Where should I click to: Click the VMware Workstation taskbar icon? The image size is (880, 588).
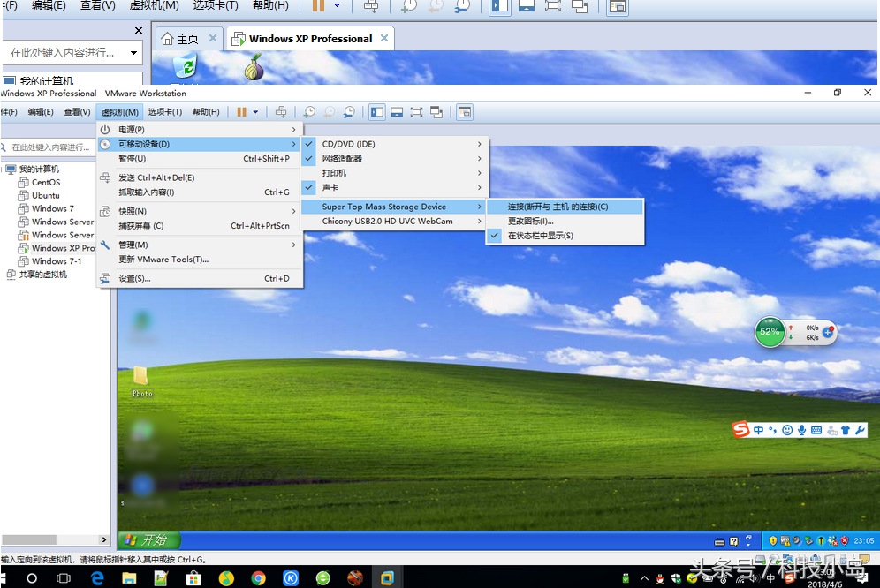388,577
